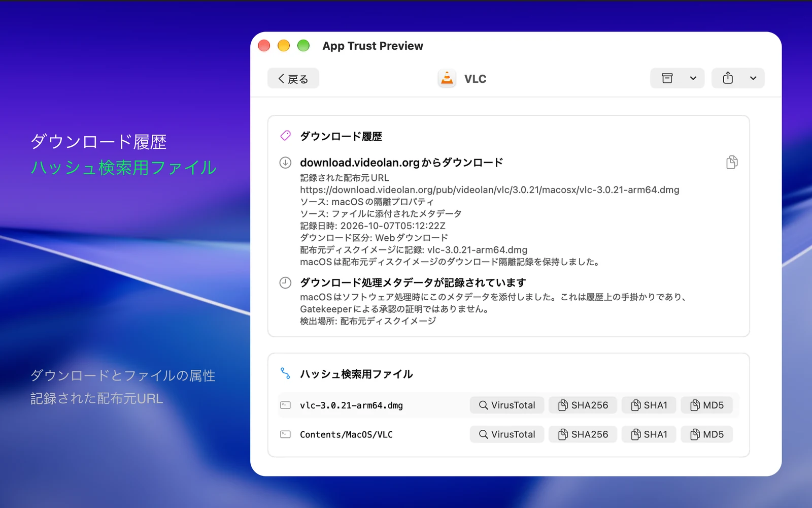
Task: Click the ソース: macOSの隔離プロパティ line
Action: coord(367,202)
